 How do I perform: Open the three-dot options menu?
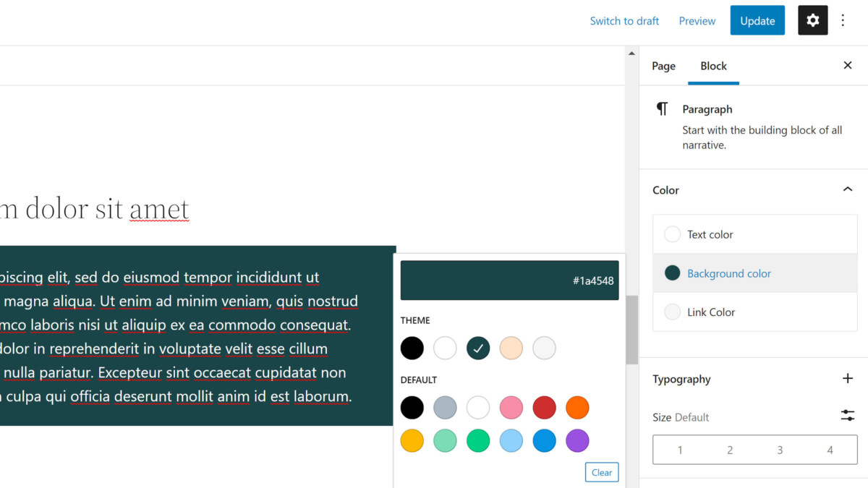coord(843,21)
